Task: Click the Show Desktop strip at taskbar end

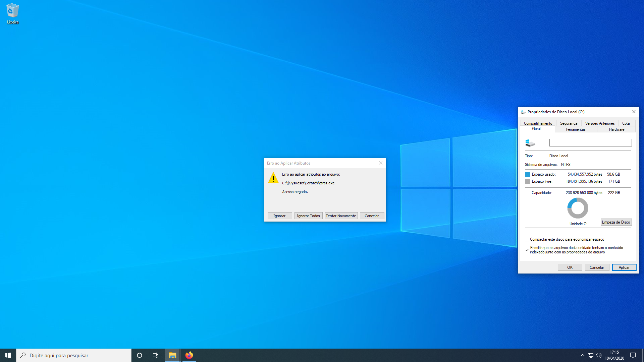Action: point(643,355)
